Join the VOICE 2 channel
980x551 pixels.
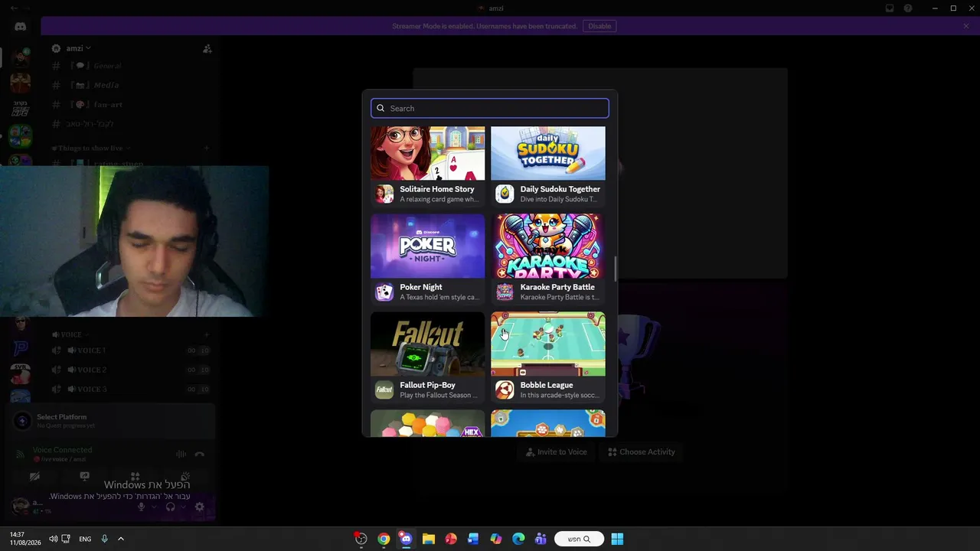(x=130, y=370)
